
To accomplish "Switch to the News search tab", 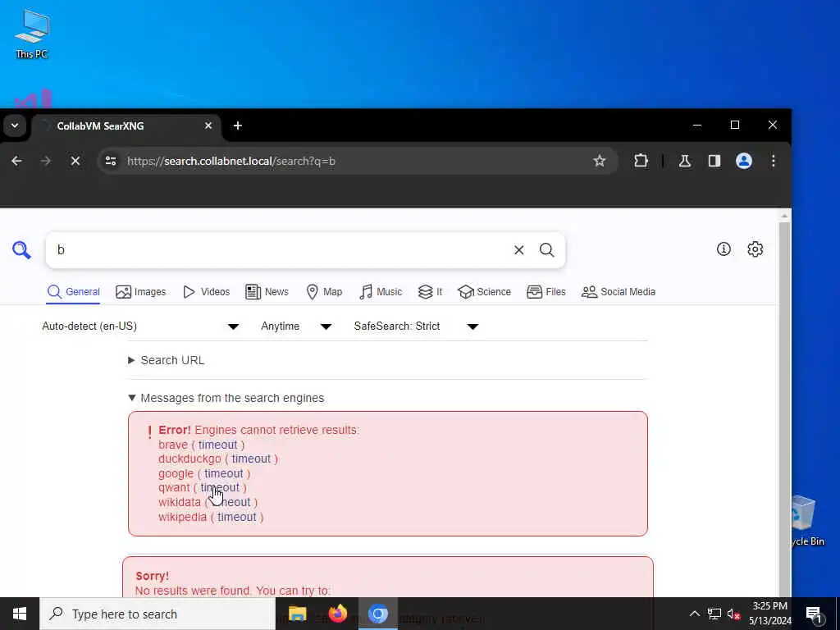I will tap(267, 292).
